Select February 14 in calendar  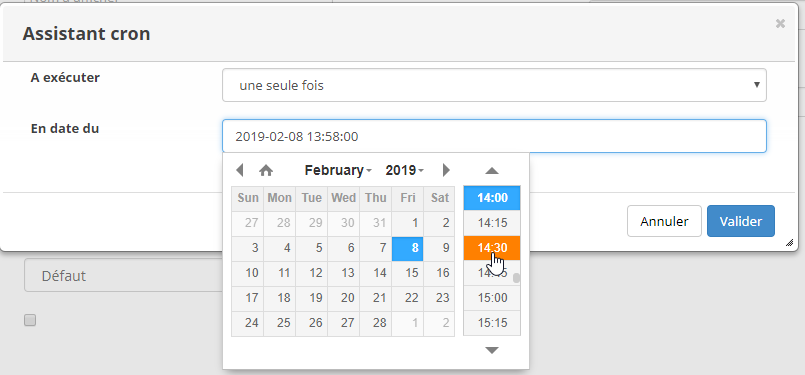click(376, 274)
